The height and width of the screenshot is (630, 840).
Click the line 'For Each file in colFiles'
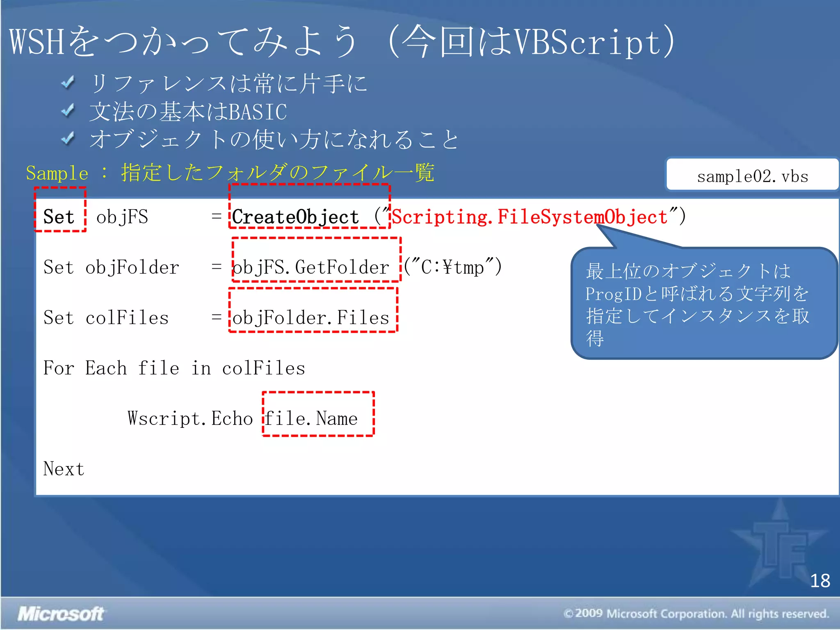click(174, 368)
